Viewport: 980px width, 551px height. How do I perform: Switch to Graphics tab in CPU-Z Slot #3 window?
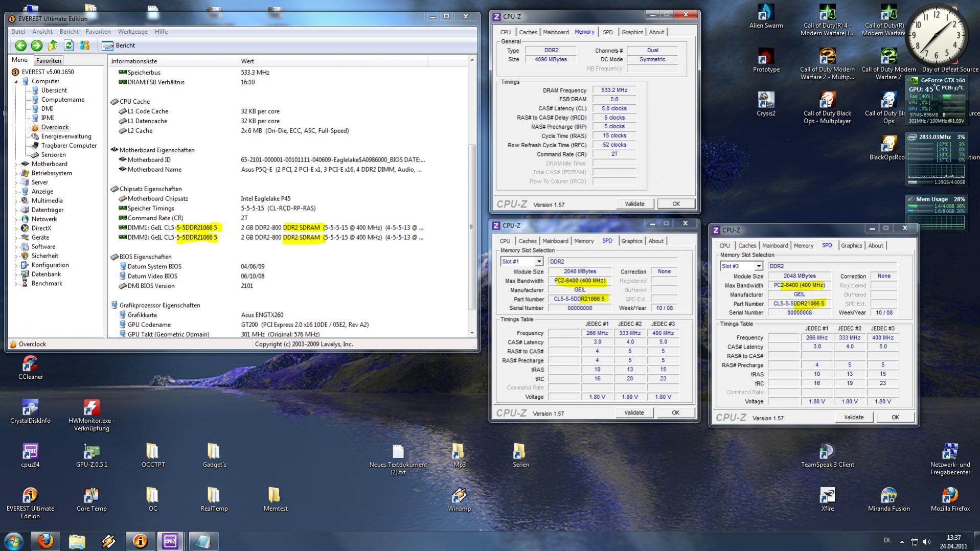851,246
